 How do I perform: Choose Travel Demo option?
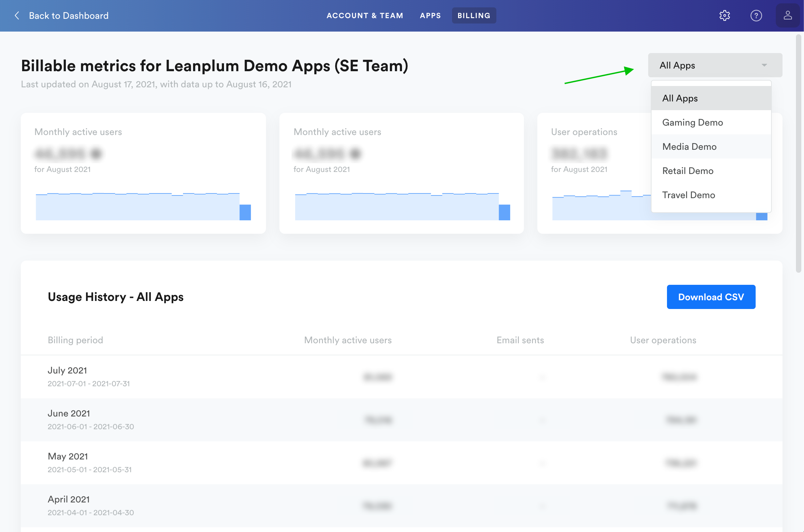point(688,195)
